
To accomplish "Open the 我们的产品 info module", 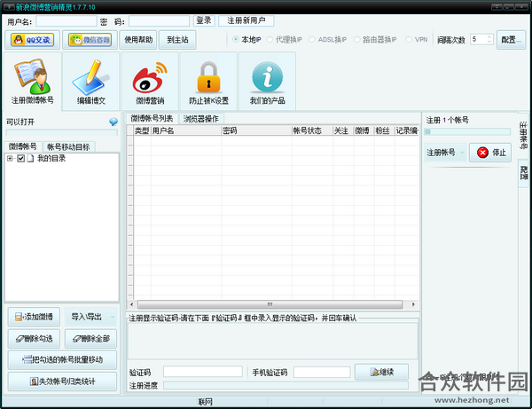I will (268, 82).
